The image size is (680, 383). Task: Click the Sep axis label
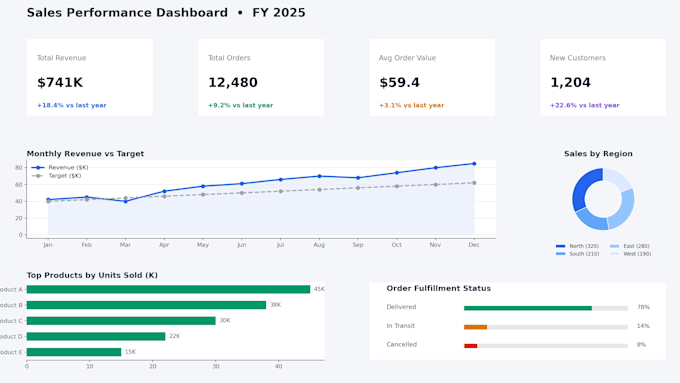(358, 245)
